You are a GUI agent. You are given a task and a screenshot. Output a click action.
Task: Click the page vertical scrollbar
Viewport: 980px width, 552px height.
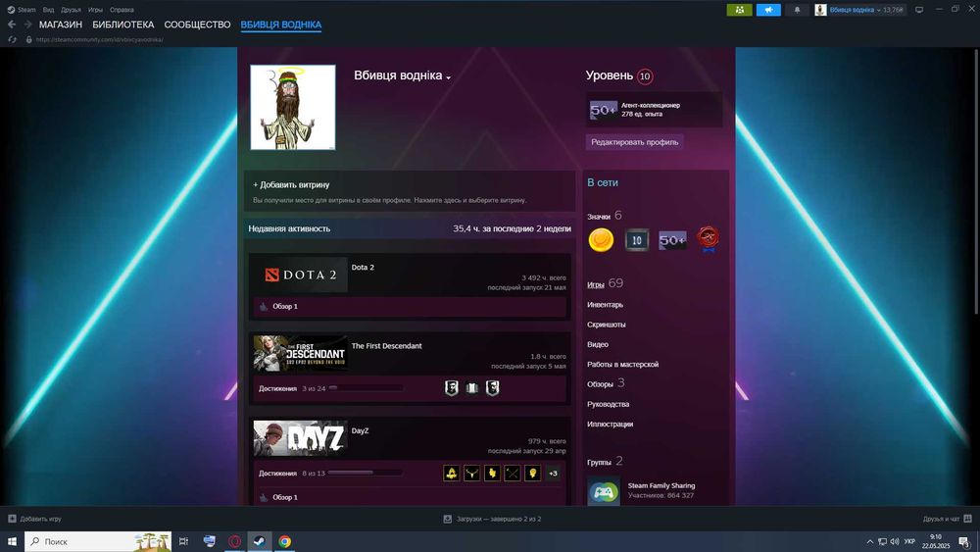tap(976, 181)
